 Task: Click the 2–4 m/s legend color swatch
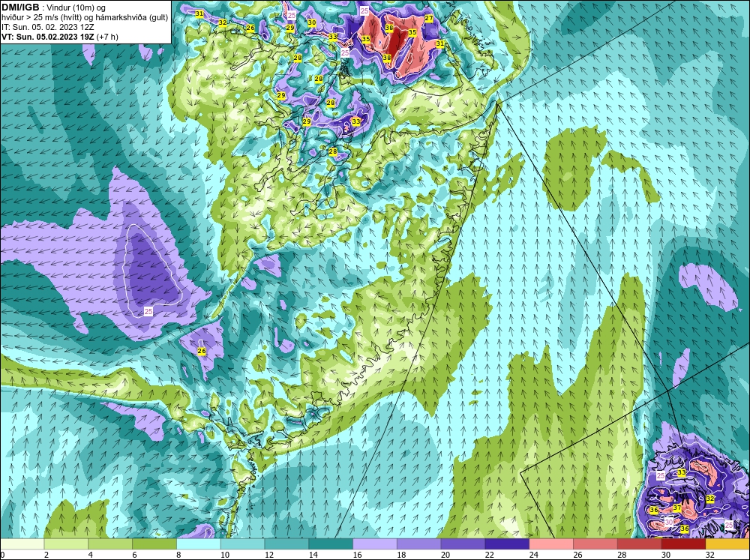click(66, 544)
